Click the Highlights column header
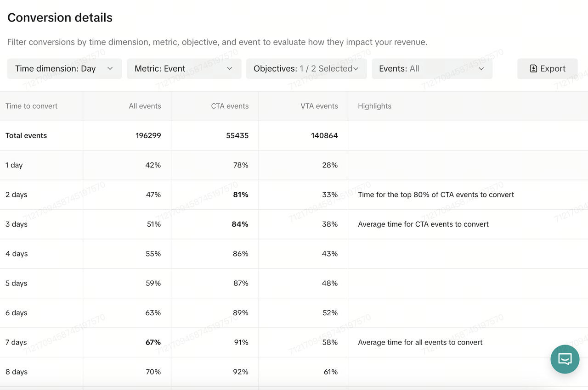The image size is (588, 390). click(374, 106)
